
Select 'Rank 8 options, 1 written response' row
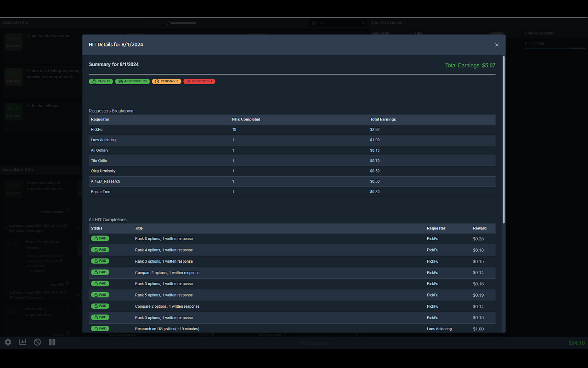point(164,239)
